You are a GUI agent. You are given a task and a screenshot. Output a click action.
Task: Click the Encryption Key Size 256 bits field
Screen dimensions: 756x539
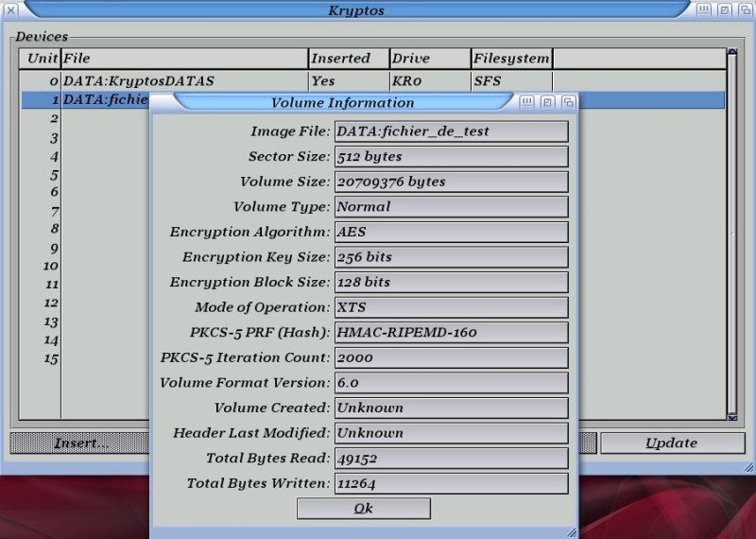pos(452,256)
